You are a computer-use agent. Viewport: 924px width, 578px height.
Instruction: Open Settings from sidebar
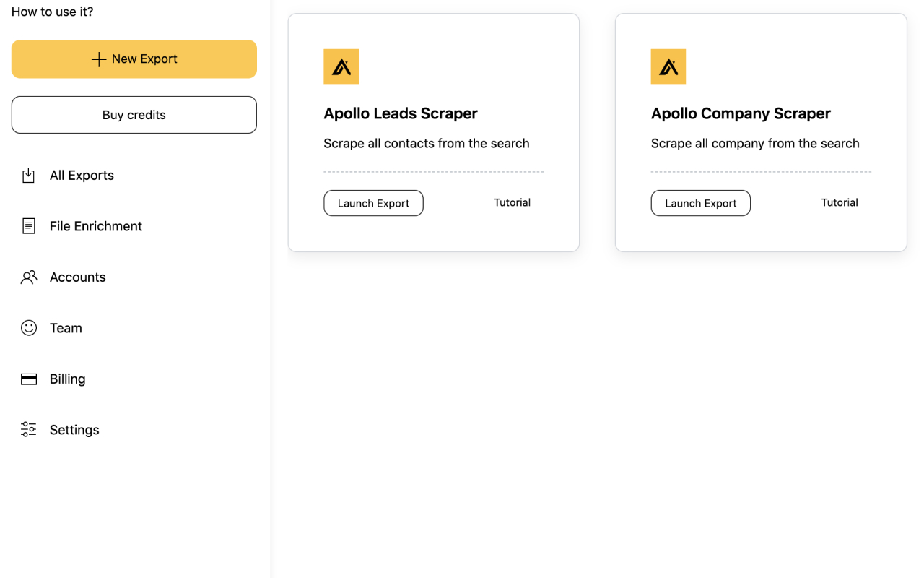(x=74, y=430)
